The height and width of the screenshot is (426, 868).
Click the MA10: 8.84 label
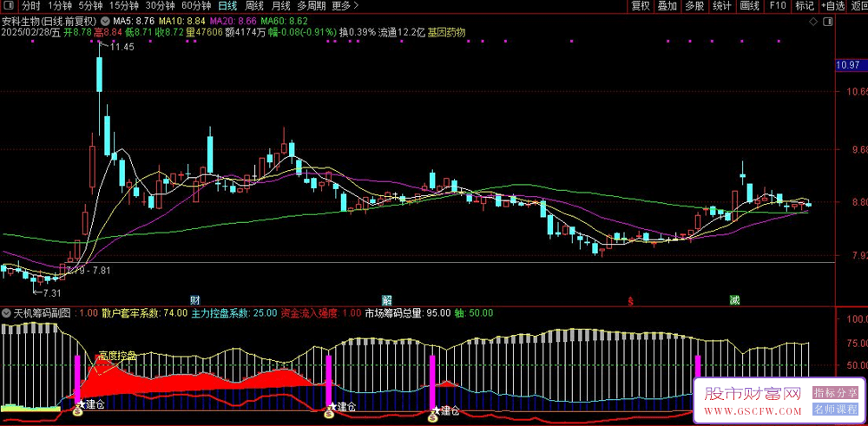tap(182, 21)
